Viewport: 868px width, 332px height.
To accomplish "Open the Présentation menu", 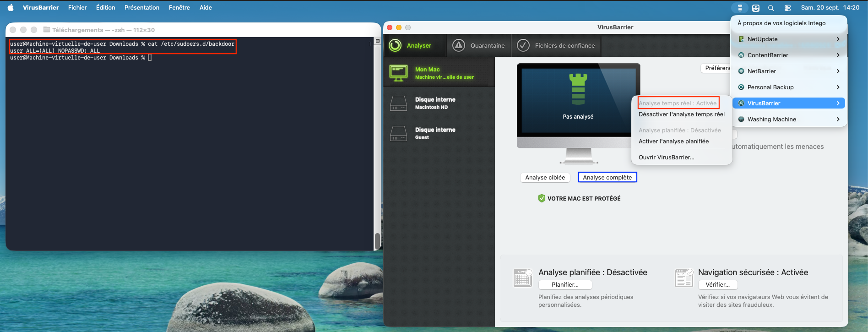I will click(x=142, y=8).
